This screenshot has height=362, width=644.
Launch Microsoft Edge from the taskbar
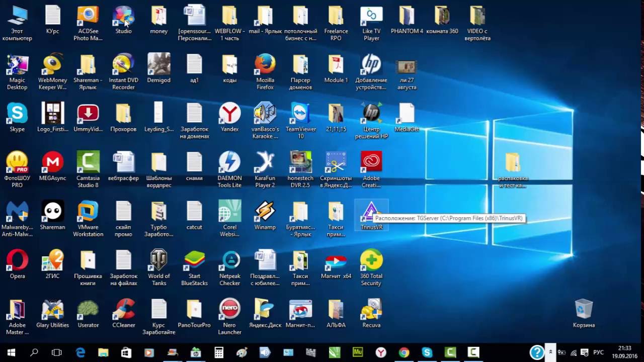[x=80, y=352]
